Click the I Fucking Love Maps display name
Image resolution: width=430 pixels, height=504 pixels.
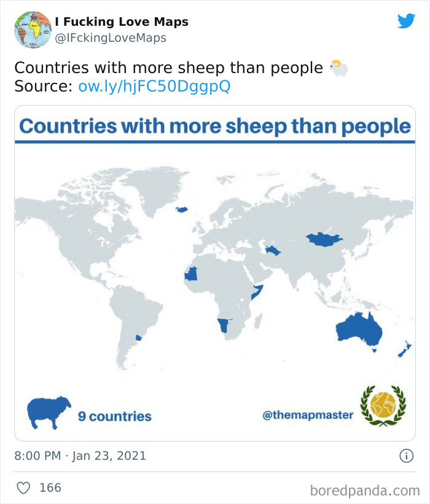[122, 22]
